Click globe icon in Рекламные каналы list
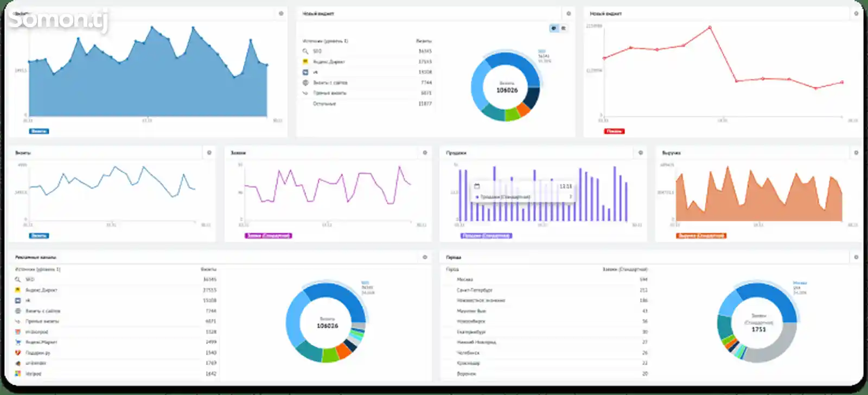 coord(18,311)
